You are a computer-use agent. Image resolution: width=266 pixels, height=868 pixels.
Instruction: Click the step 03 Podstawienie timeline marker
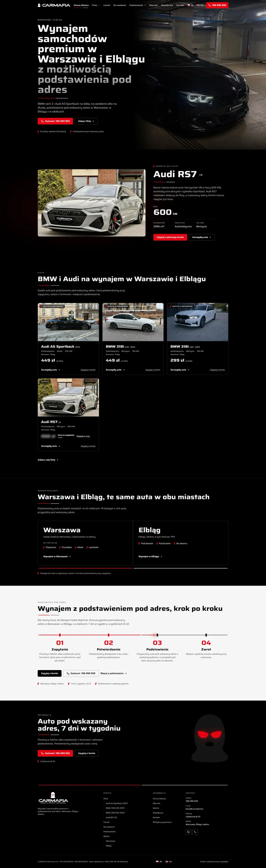(157, 635)
